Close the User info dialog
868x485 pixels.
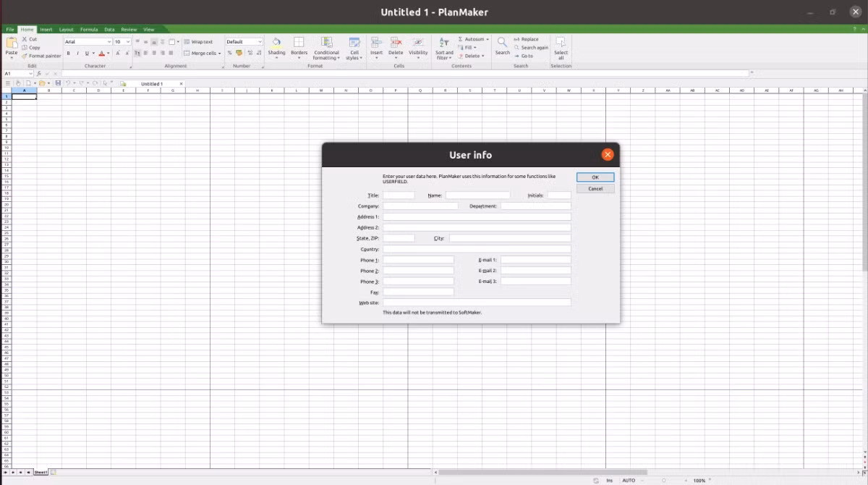coord(608,154)
